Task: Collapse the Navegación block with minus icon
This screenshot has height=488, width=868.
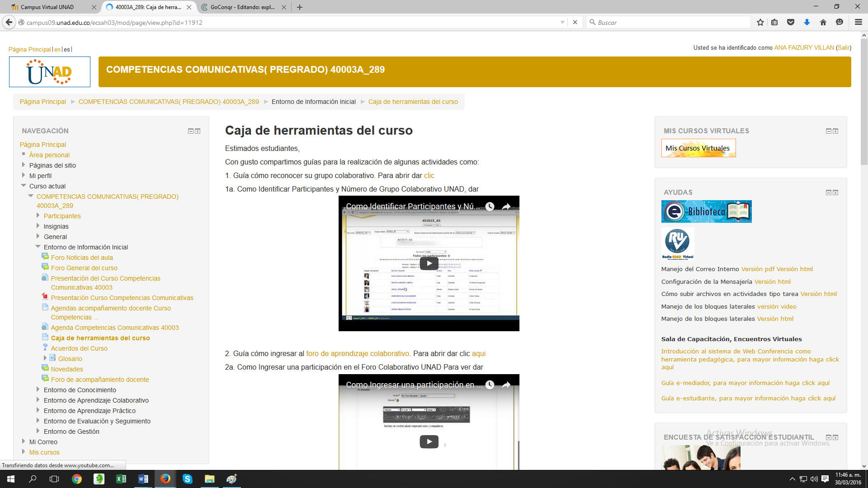Action: tap(191, 131)
